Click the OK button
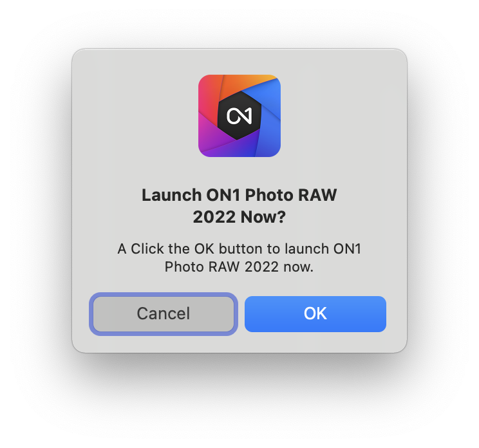The width and height of the screenshot is (479, 448). [x=315, y=313]
